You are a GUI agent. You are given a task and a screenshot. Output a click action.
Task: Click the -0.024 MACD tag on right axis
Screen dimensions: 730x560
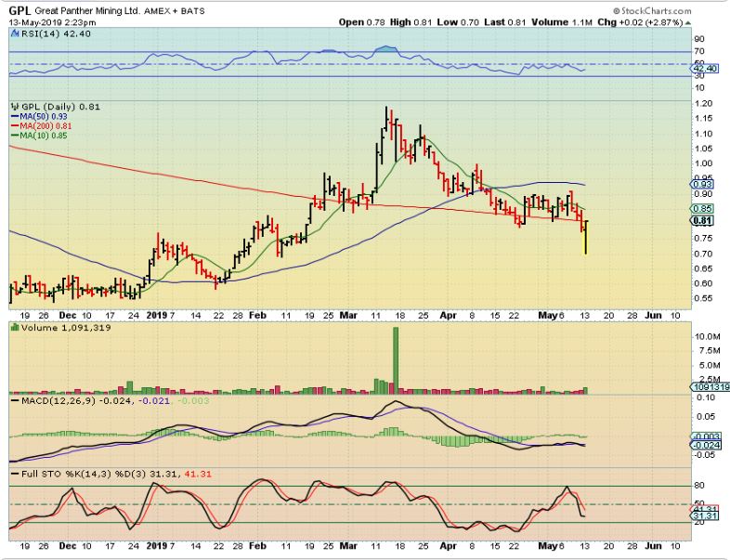pyautogui.click(x=706, y=446)
